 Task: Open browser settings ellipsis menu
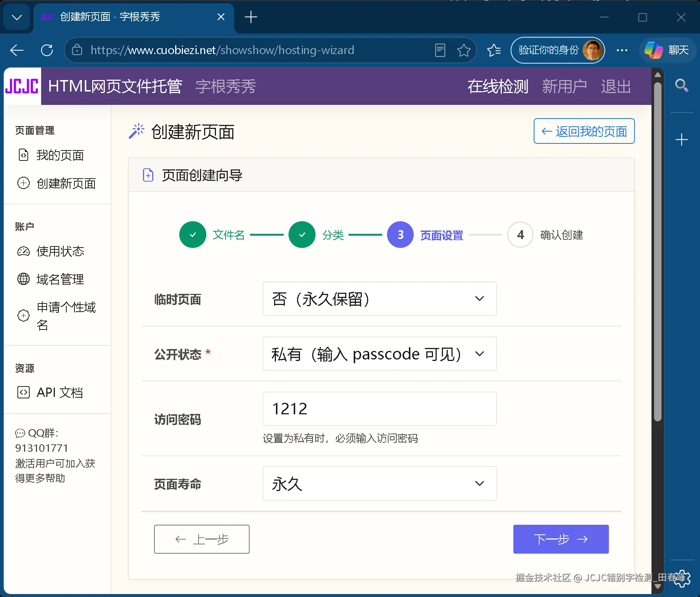pyautogui.click(x=622, y=50)
